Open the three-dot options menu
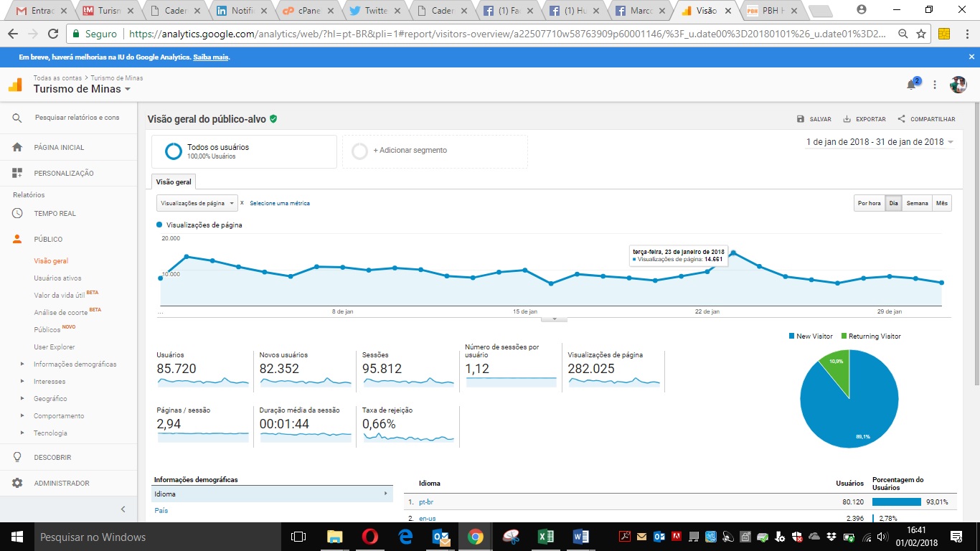Screen dimensions: 980x551 935,85
